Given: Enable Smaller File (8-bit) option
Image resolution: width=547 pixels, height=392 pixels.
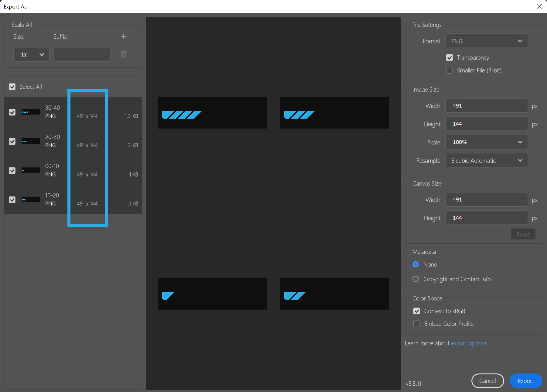Looking at the screenshot, I should 450,70.
